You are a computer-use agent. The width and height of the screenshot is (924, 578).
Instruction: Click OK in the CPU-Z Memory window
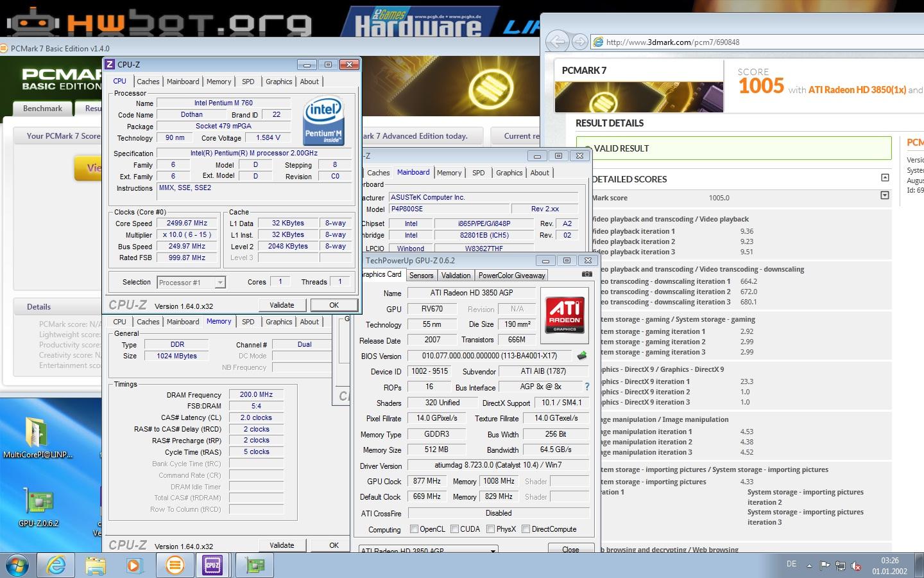[334, 545]
